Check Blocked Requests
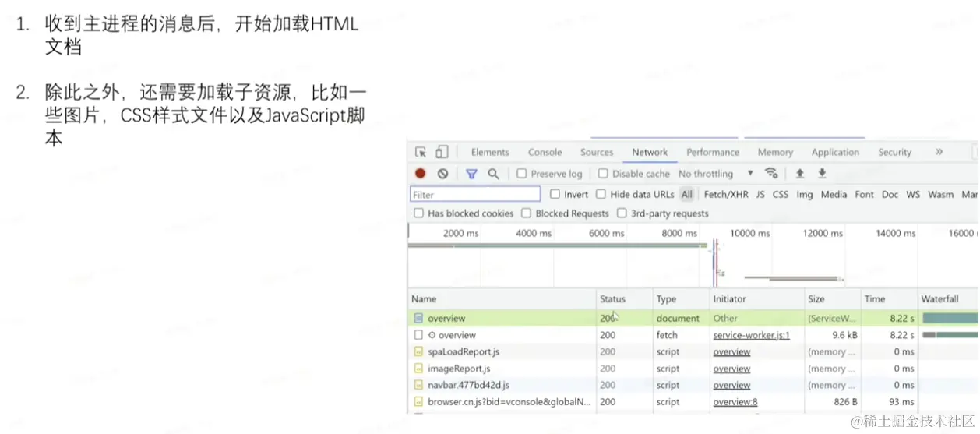Image resolution: width=980 pixels, height=434 pixels. click(x=527, y=213)
